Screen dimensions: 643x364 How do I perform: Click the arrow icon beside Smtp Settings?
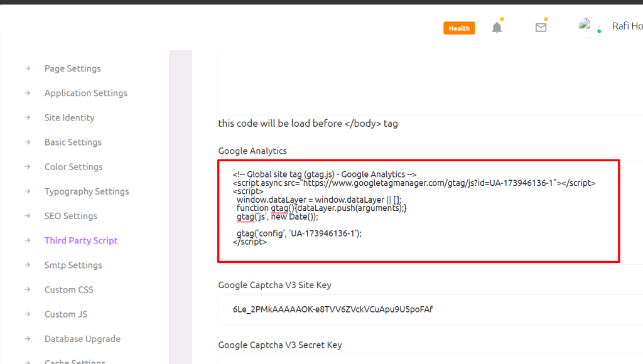click(x=28, y=265)
